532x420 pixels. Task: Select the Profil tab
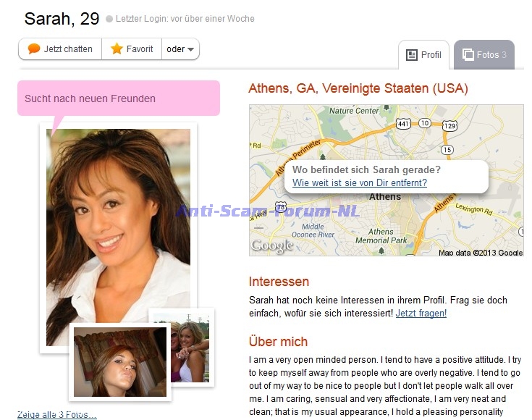(423, 54)
